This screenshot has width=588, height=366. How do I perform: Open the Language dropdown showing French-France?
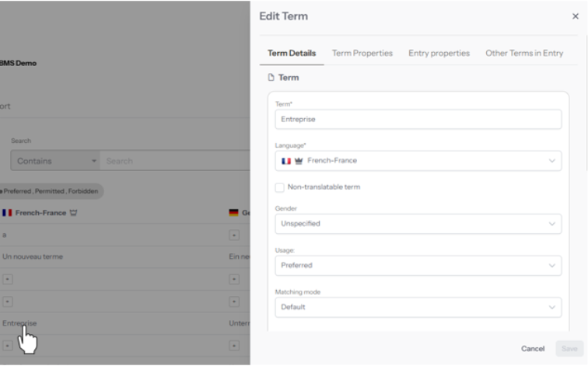coord(418,161)
